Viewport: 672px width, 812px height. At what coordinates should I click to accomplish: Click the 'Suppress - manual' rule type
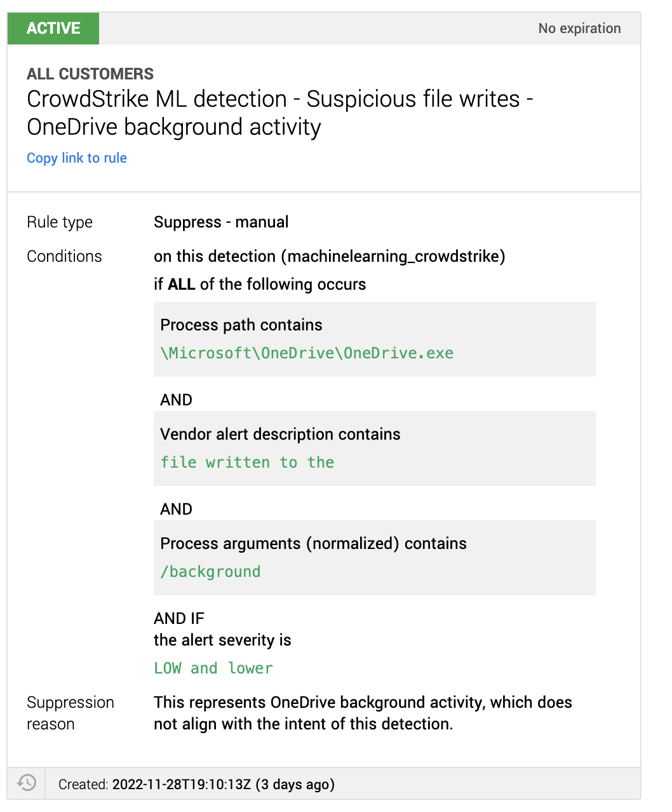pyautogui.click(x=221, y=222)
